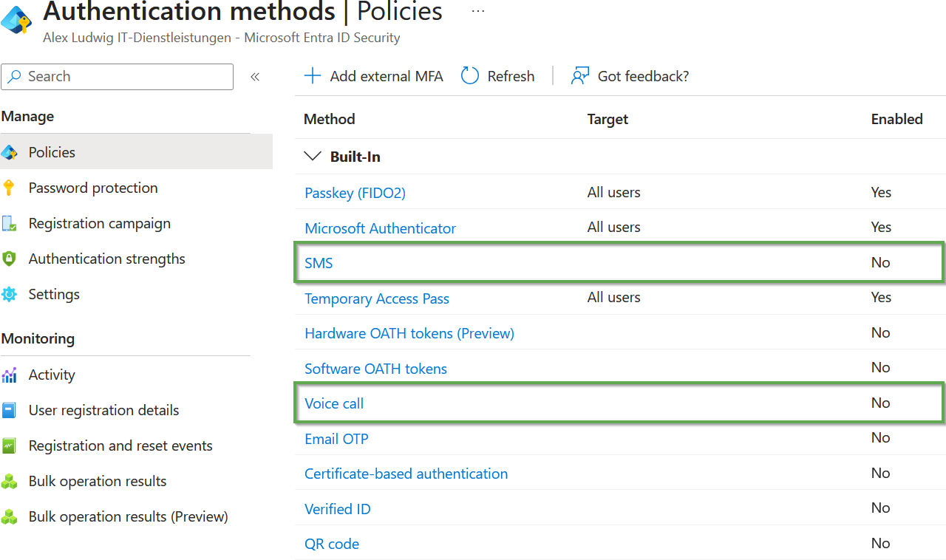
Task: Open the Verified ID method link
Action: click(338, 509)
